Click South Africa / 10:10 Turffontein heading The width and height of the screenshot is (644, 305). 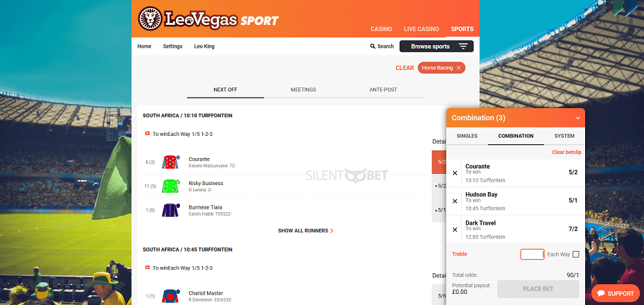pos(187,116)
